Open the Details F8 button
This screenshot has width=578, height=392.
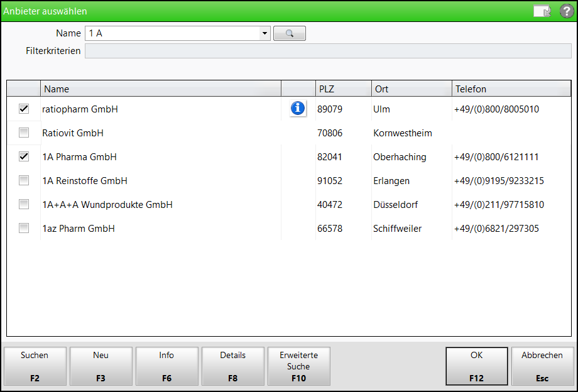click(x=233, y=366)
